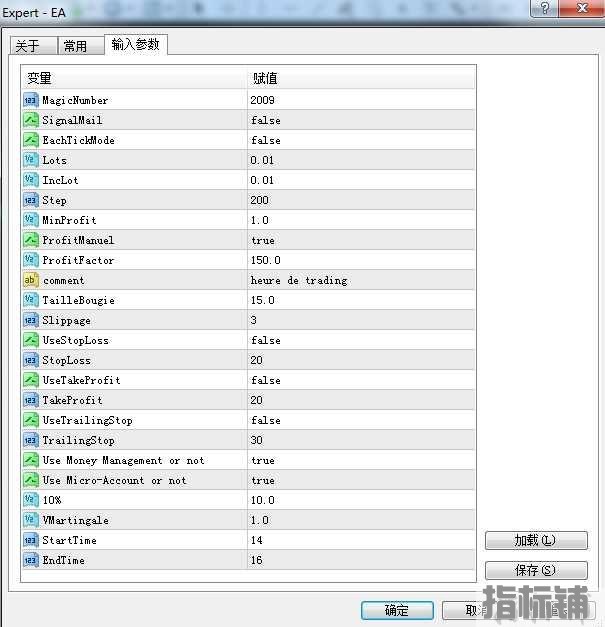Image resolution: width=605 pixels, height=627 pixels.
Task: Click the VMartingale double type icon
Action: pyautogui.click(x=30, y=520)
